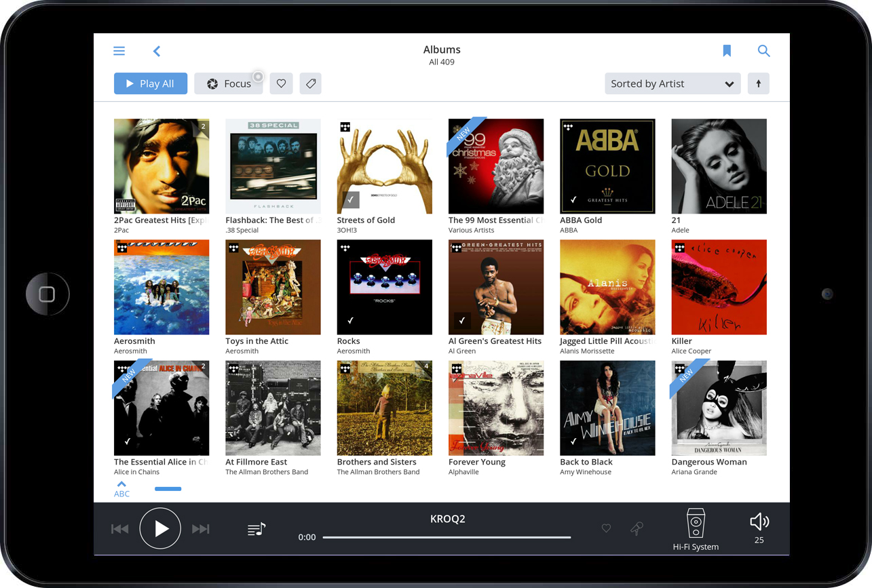Open the Sorted by Artist dropdown
This screenshot has height=588, width=872.
672,83
